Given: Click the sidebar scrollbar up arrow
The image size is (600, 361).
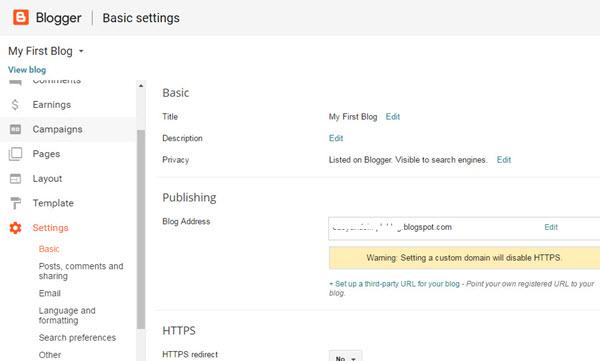Looking at the screenshot, I should pyautogui.click(x=141, y=86).
